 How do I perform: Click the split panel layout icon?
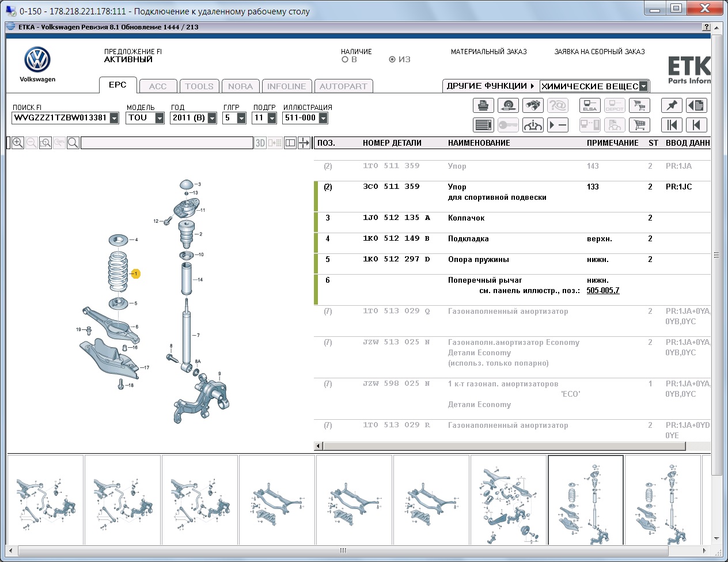290,143
